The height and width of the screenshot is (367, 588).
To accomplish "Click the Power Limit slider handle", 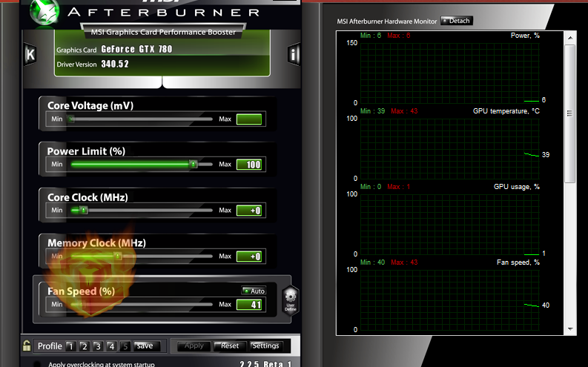I will tap(193, 164).
